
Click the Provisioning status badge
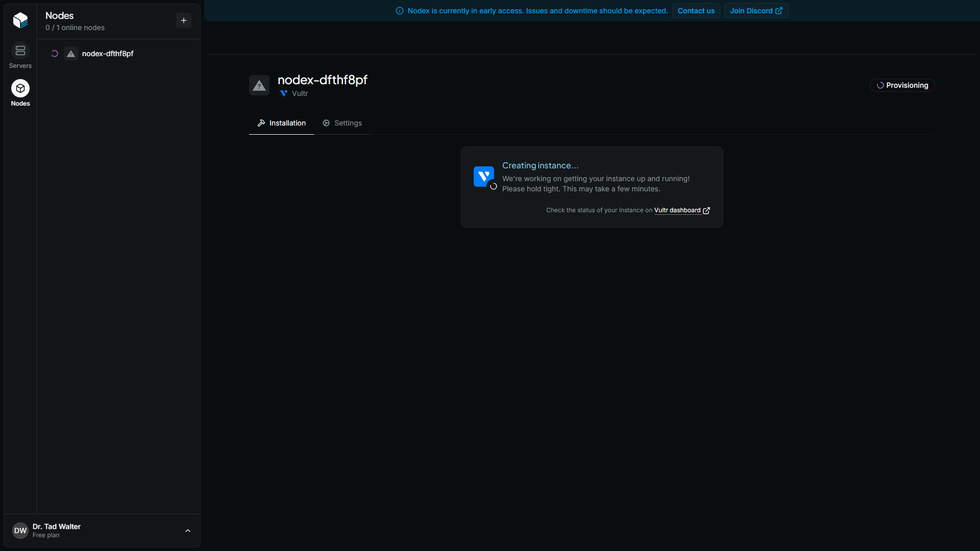point(902,85)
